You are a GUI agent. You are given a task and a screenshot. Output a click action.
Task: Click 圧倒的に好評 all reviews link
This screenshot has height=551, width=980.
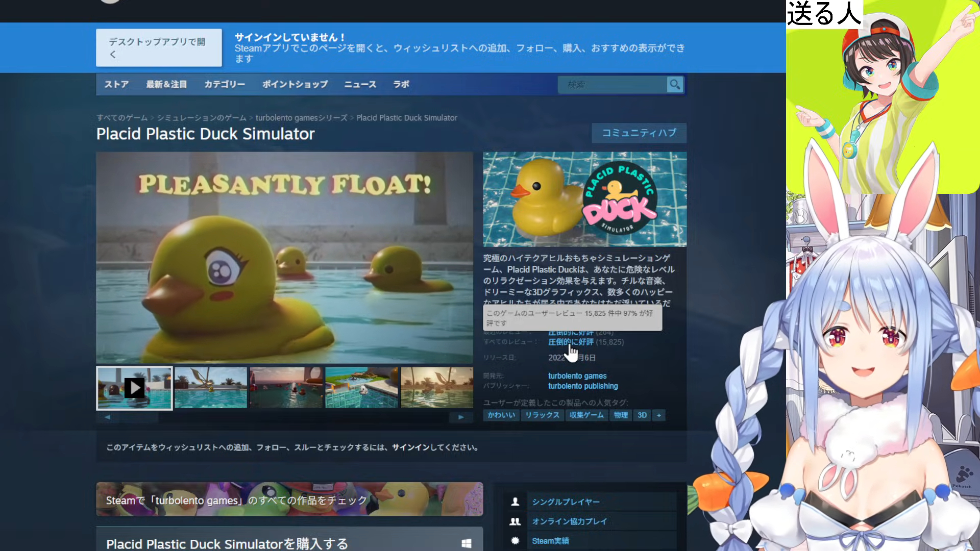(571, 342)
